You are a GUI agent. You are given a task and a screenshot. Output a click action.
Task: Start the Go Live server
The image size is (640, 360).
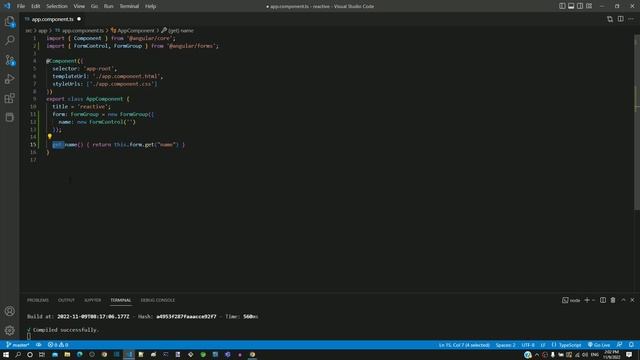599,345
